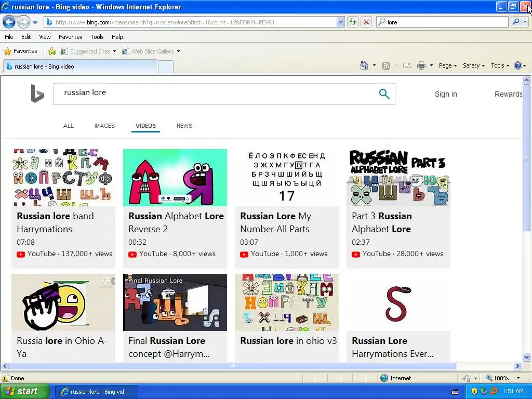Open Suggested Sites link in favorites bar

88,51
